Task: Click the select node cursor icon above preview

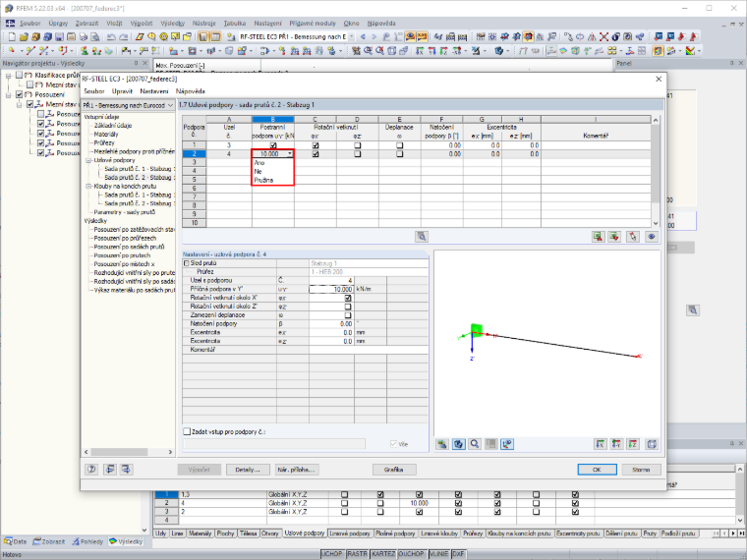Action: (x=632, y=236)
